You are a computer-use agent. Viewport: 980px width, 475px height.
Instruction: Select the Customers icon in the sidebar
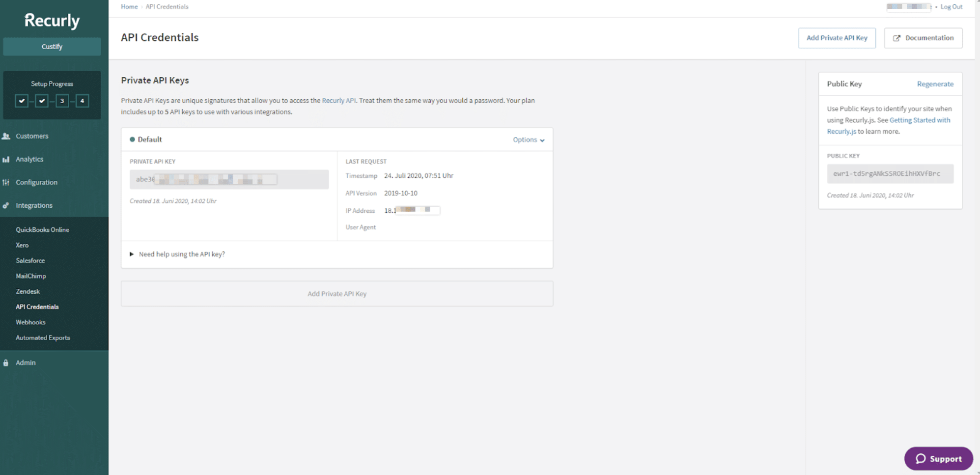tap(6, 136)
